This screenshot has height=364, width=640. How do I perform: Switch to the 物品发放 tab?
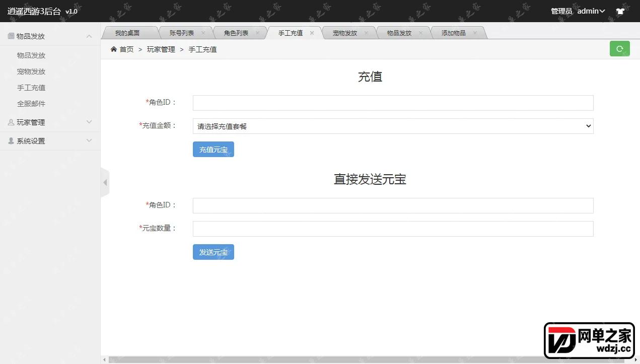[399, 33]
